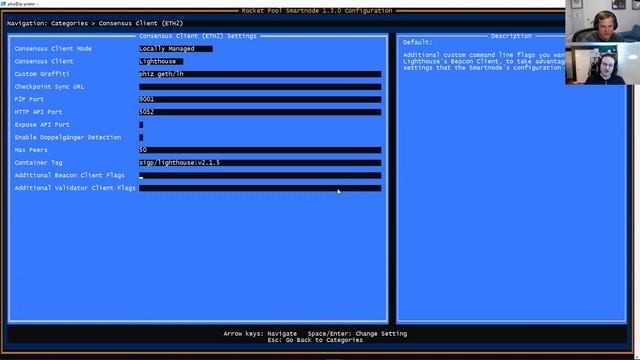Select the Checkpoint Sync URL field
This screenshot has height=360, width=640.
click(260, 87)
